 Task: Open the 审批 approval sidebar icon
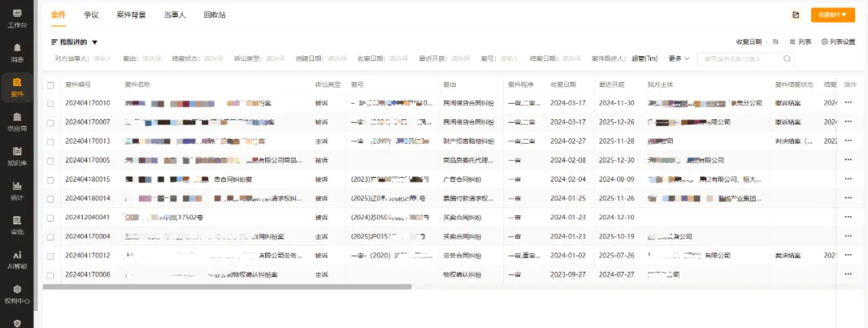click(17, 220)
